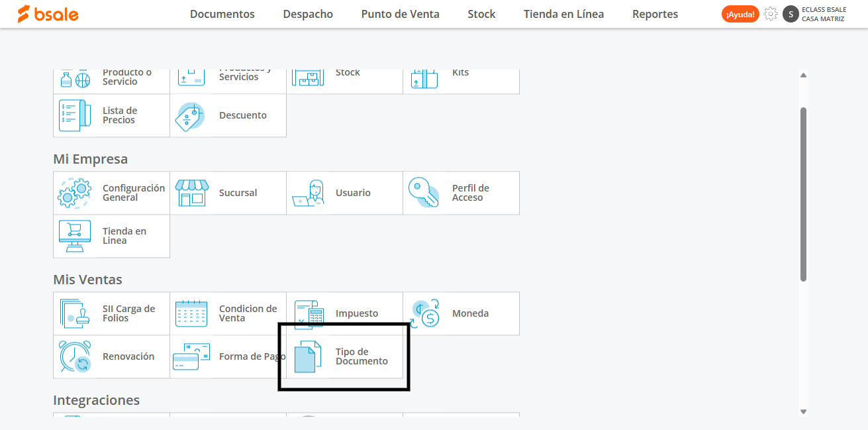868x430 pixels.
Task: Open the Tienda en Línea menu
Action: coord(563,14)
